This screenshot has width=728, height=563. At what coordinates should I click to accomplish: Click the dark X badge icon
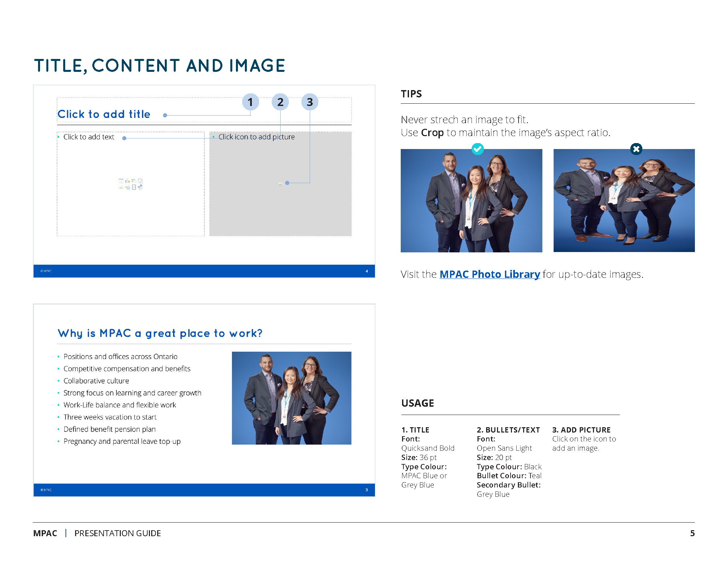(636, 149)
